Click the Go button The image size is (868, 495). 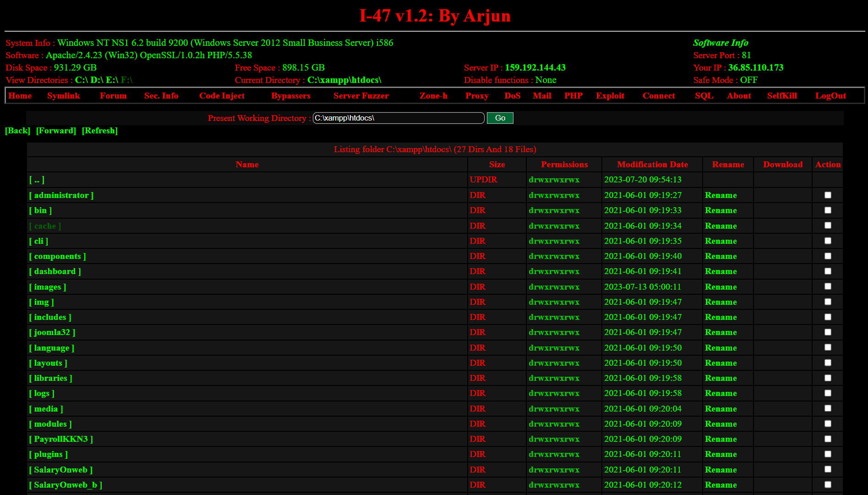pyautogui.click(x=500, y=118)
